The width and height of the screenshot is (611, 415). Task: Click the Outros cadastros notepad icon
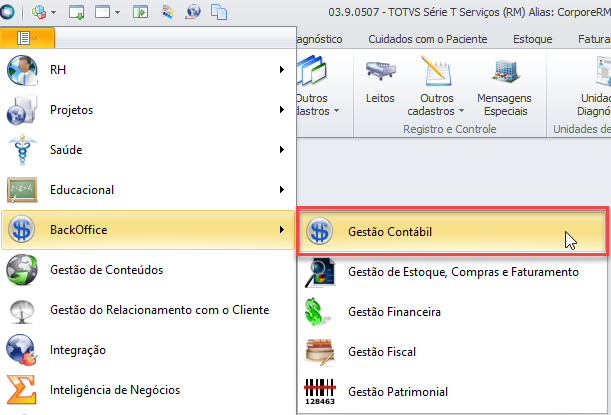click(436, 71)
